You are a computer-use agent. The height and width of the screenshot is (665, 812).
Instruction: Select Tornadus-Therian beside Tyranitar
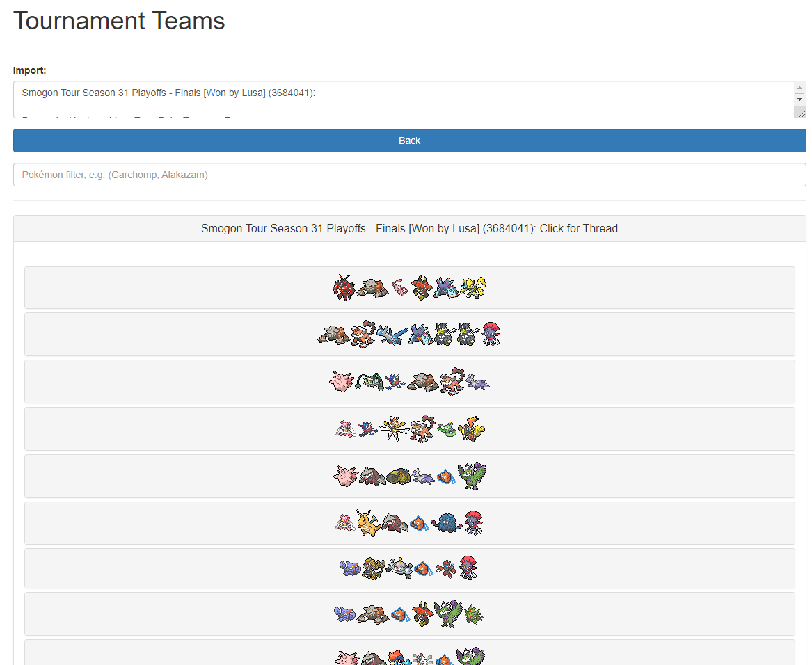point(449,614)
